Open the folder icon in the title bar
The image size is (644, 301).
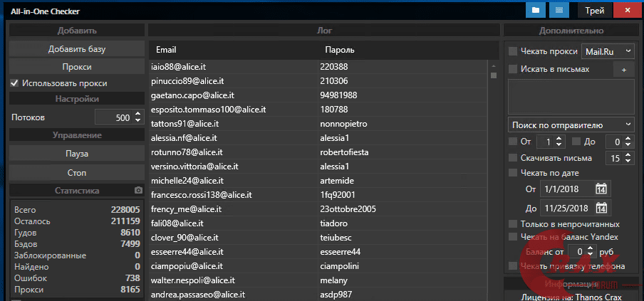pos(535,11)
